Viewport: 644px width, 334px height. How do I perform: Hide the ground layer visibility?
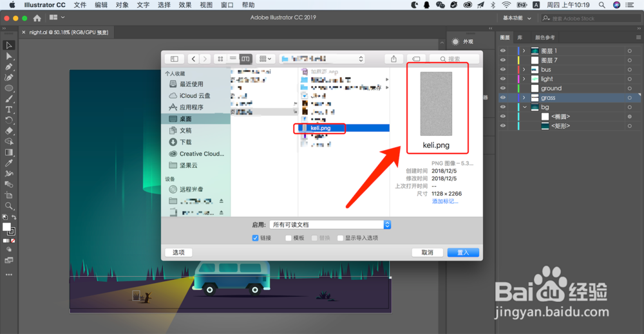[x=503, y=88]
